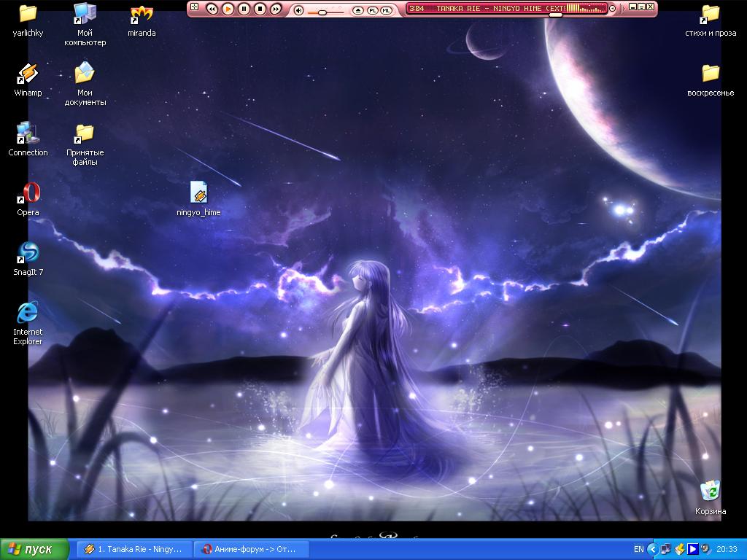The width and height of the screenshot is (747, 560).
Task: Toggle the Winamp playlist (PL) button
Action: 373,10
